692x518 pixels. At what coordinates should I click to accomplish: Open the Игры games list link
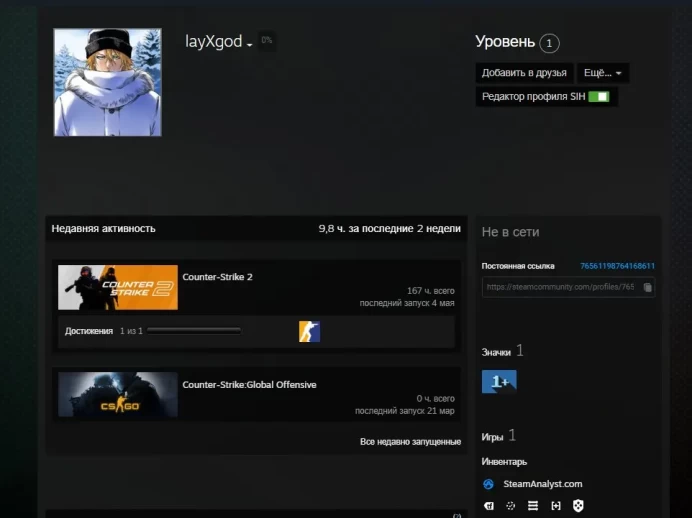click(492, 437)
